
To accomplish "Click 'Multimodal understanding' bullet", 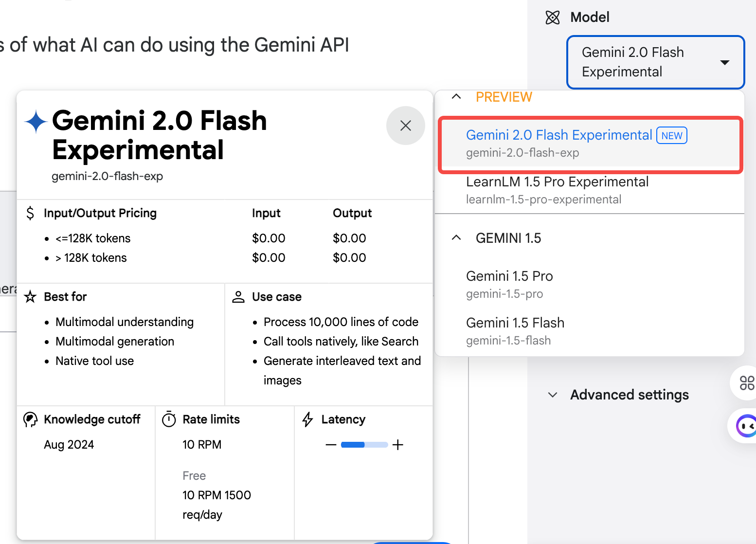I will [125, 322].
